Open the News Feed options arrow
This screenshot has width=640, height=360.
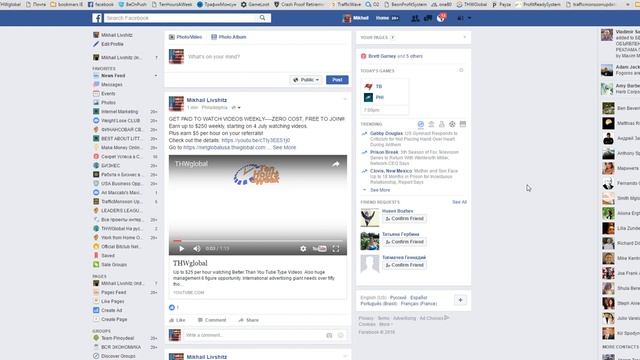(156, 76)
